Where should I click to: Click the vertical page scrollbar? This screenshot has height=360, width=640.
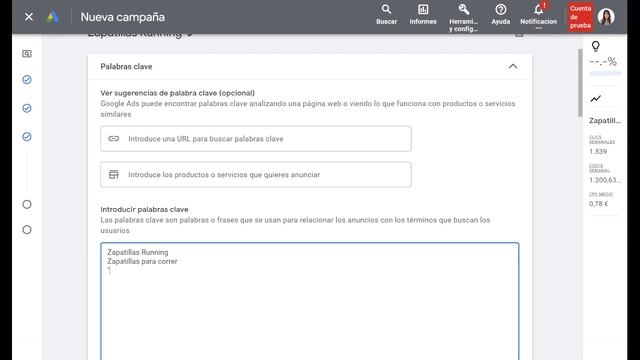[x=580, y=83]
